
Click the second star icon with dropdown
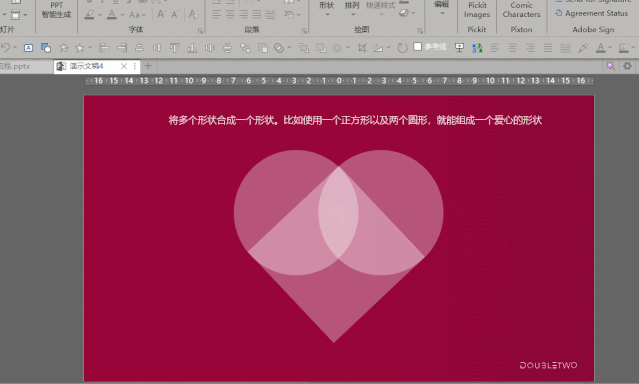click(80, 48)
